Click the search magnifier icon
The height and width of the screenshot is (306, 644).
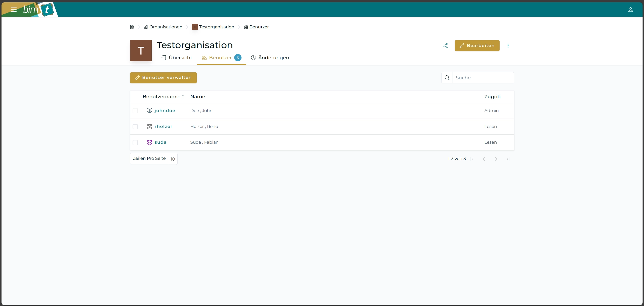pos(447,78)
